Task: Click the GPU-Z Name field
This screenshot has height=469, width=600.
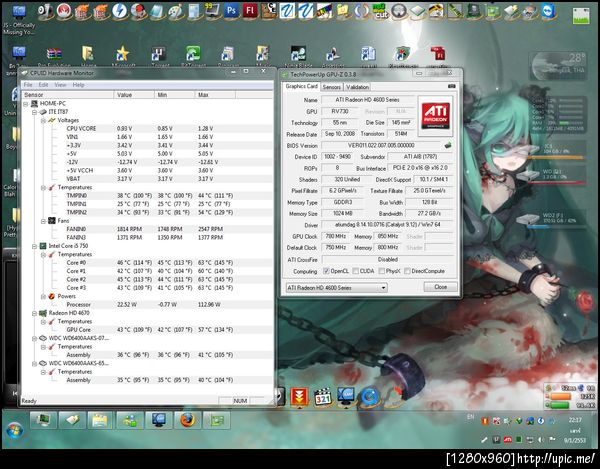Action: (x=367, y=100)
